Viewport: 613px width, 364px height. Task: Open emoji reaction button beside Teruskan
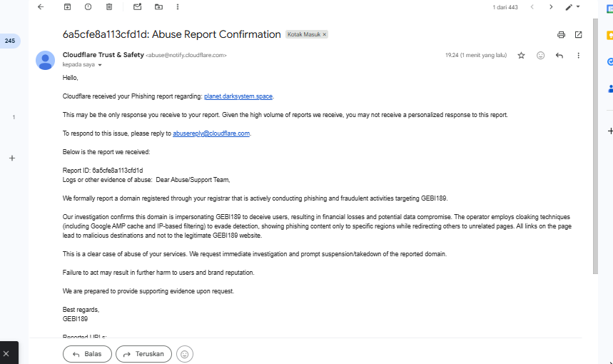click(185, 354)
